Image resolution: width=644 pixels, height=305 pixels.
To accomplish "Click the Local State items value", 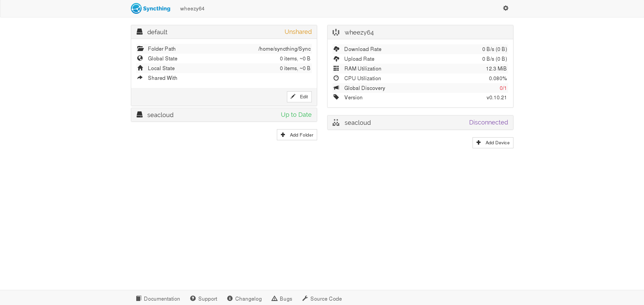I will coord(295,68).
